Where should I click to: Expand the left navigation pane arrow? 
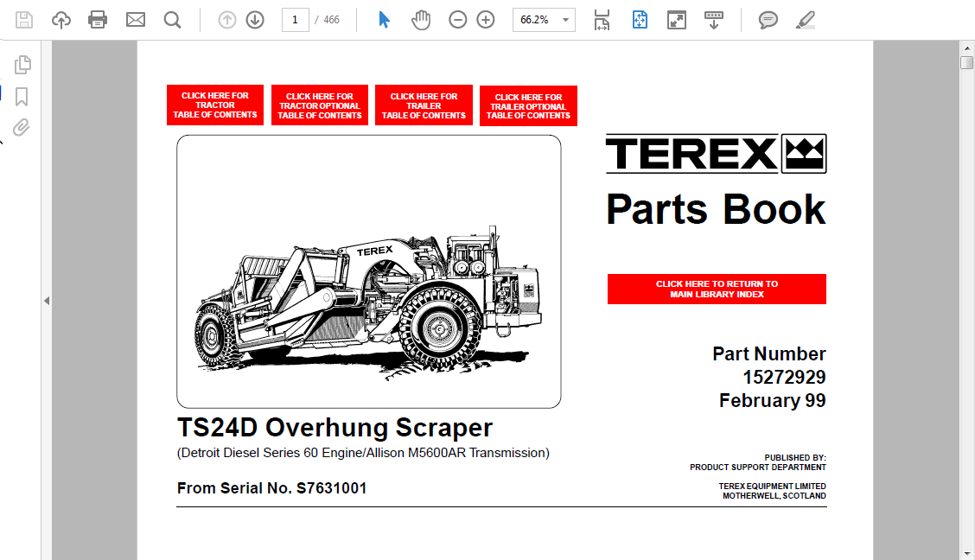(x=47, y=301)
